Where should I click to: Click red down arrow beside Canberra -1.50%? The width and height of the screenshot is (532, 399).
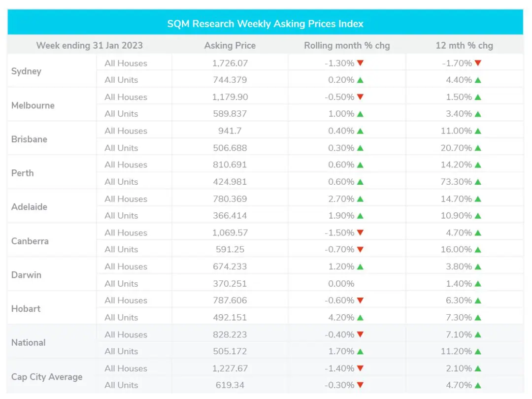360,233
